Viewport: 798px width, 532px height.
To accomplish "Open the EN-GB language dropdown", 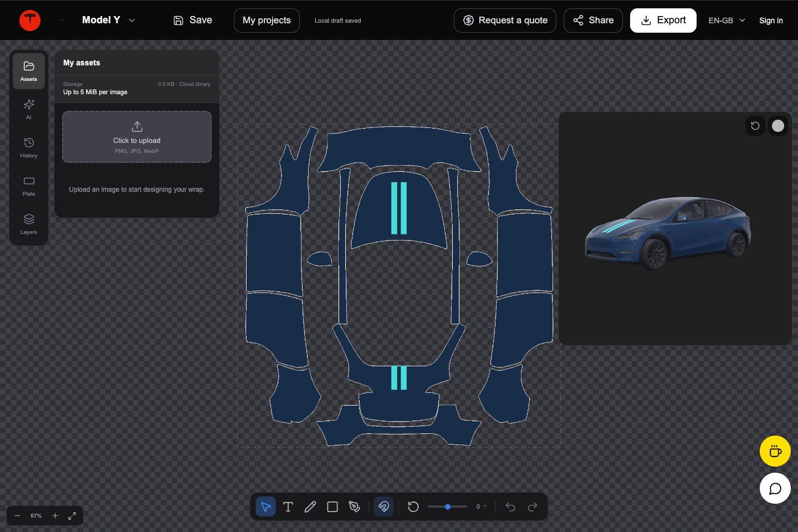I will (727, 21).
